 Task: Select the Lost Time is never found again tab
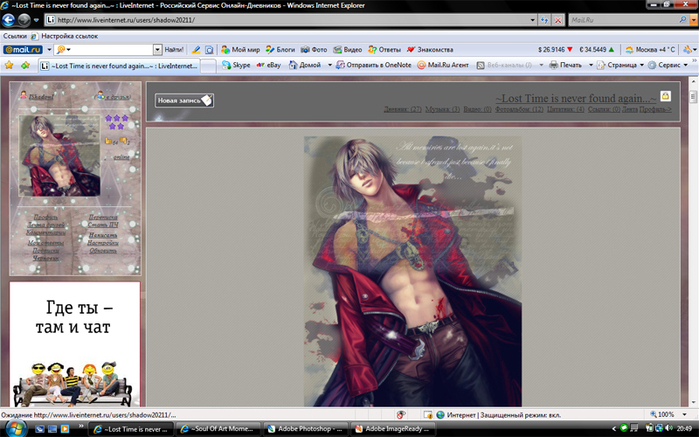[119, 66]
